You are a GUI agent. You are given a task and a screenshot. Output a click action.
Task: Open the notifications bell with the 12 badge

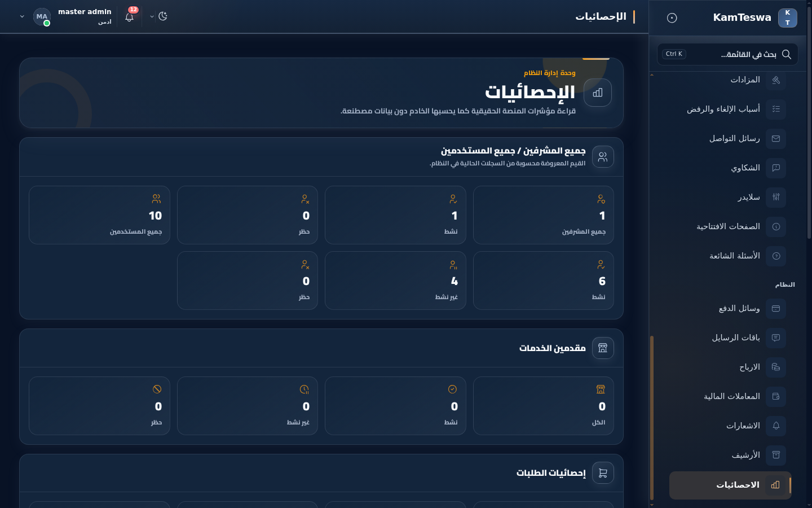130,17
